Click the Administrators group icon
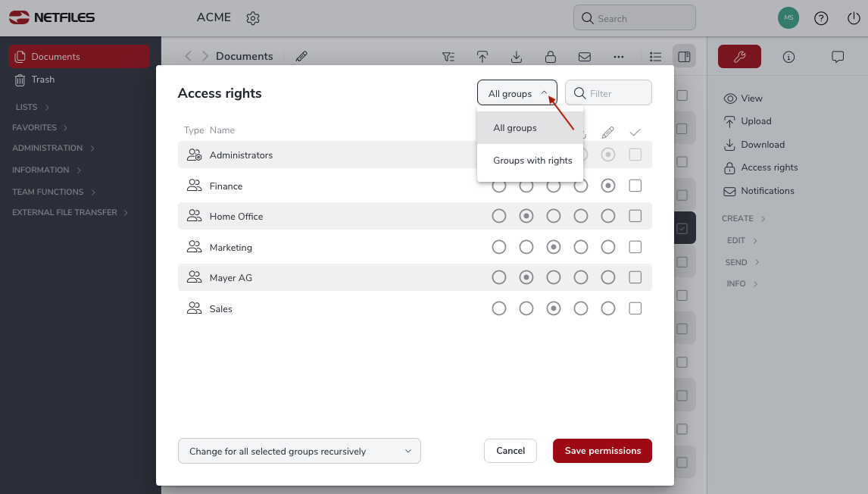This screenshot has height=494, width=868. 195,155
